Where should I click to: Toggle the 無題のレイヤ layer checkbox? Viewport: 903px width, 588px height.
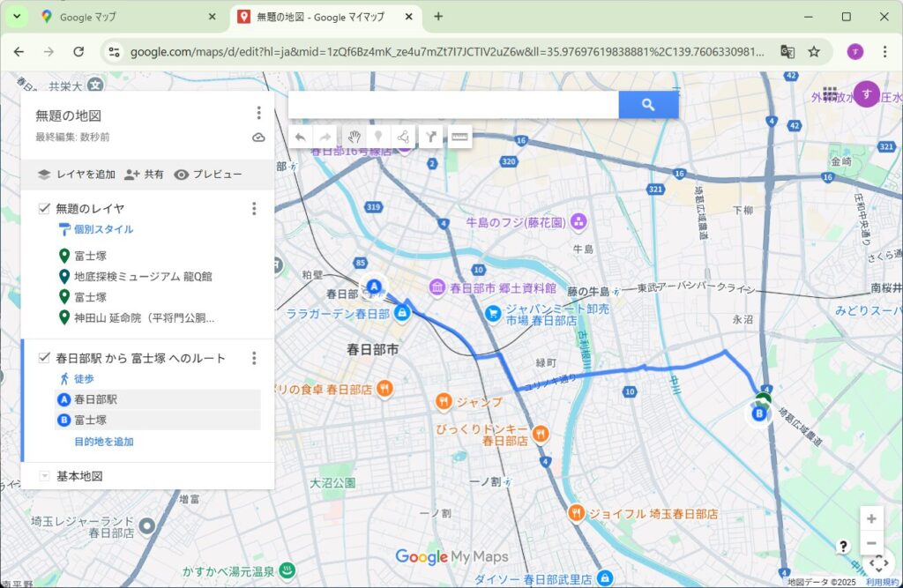pos(44,208)
